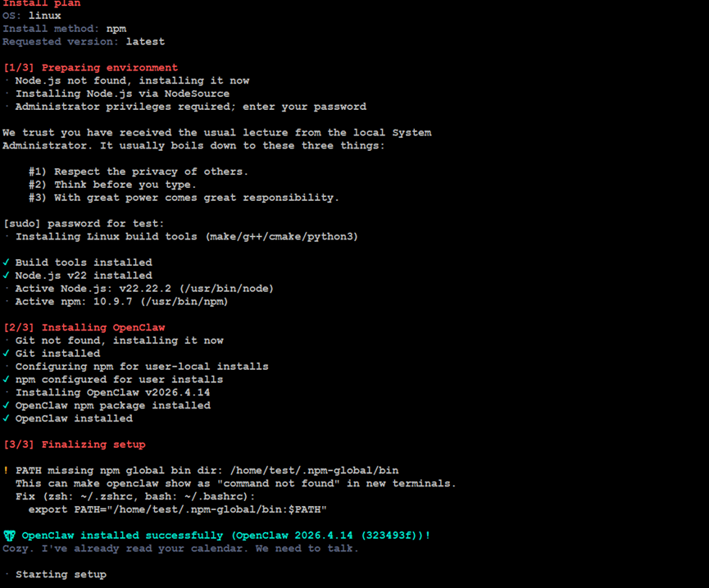Click the checkmark beside OpenClaw npm package installed
Viewport: 709px width, 588px height.
6,405
